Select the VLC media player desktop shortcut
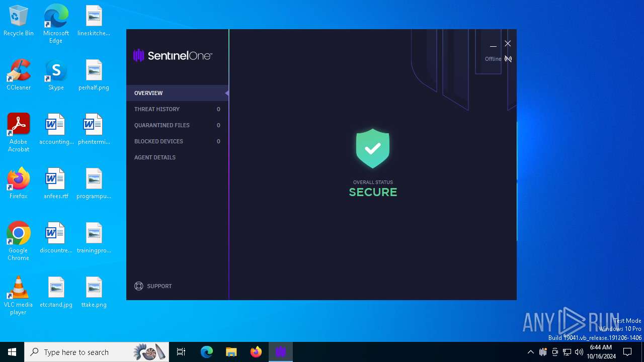644x362 pixels. (19, 296)
